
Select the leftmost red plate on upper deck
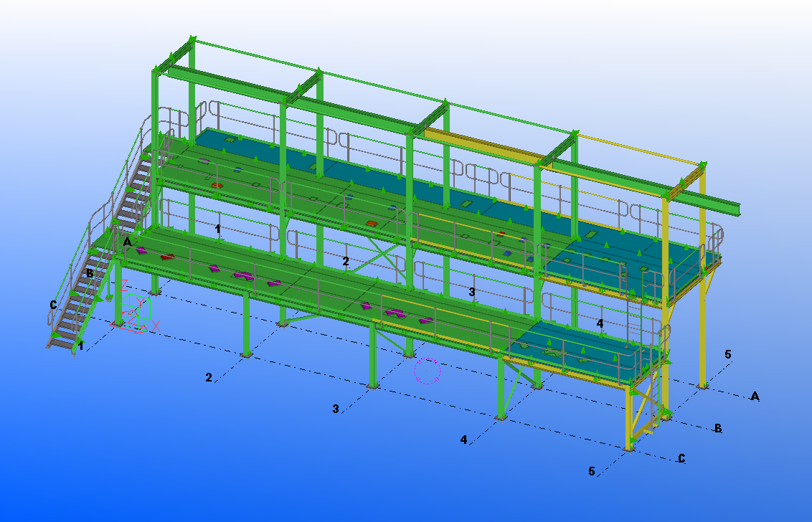[217, 186]
